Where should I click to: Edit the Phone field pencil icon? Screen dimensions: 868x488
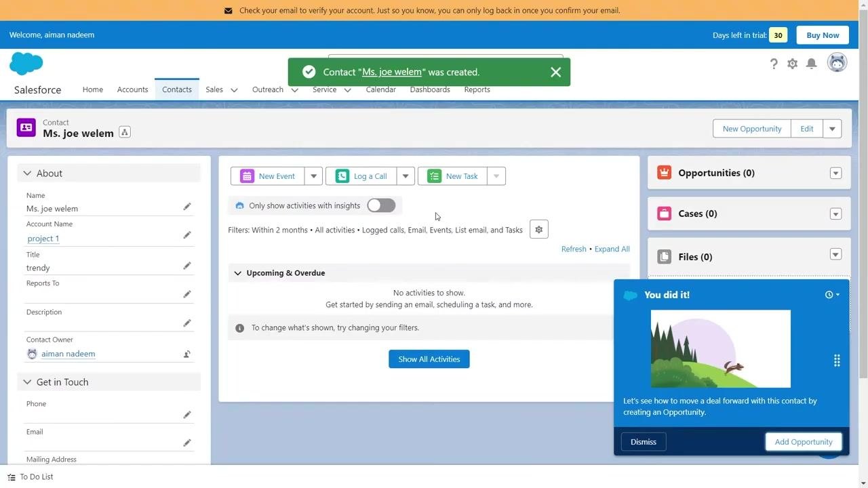(x=187, y=415)
